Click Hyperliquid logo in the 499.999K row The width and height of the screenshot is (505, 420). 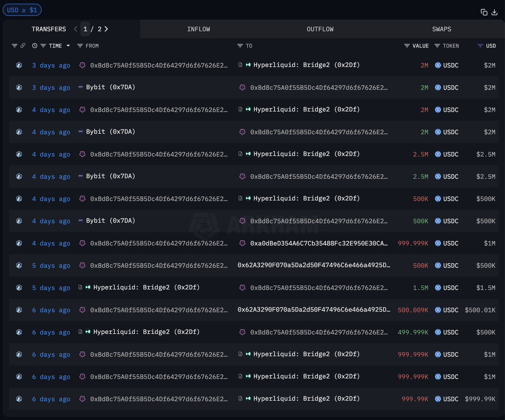coord(88,332)
